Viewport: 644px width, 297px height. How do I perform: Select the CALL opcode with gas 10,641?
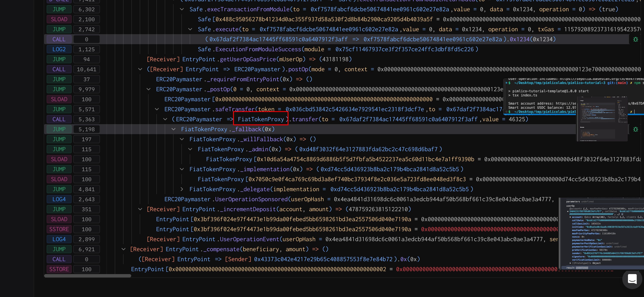(x=59, y=69)
